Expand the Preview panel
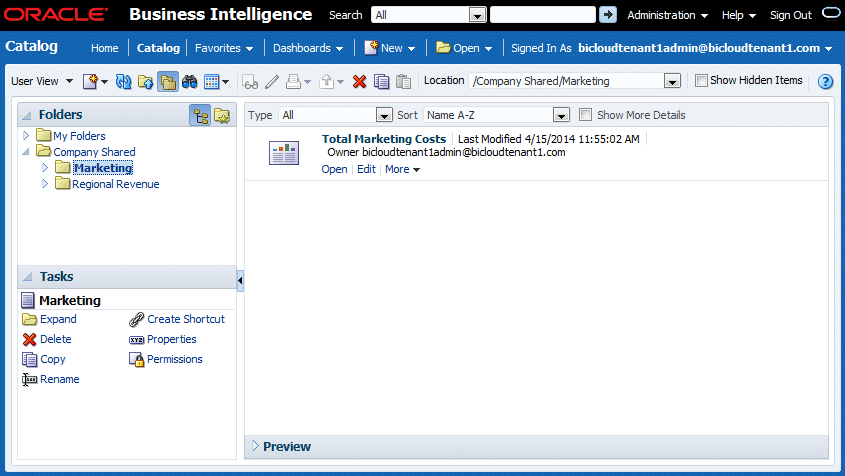 coord(255,446)
